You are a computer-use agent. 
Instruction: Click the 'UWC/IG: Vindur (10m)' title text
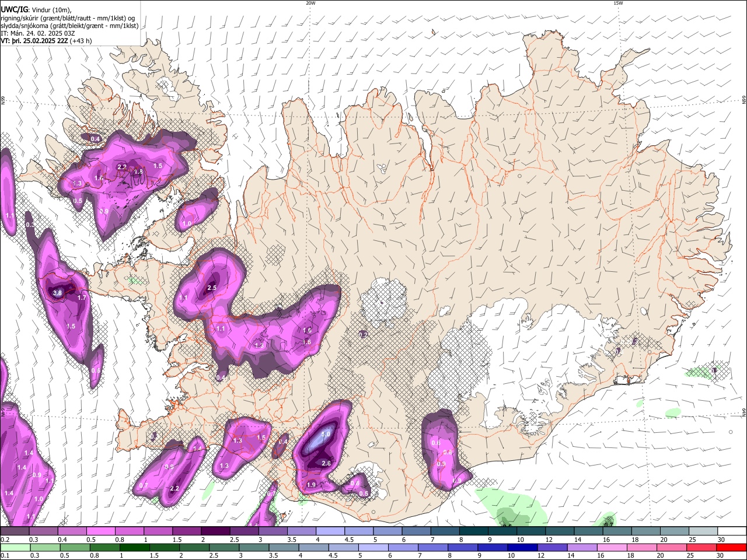36,10
